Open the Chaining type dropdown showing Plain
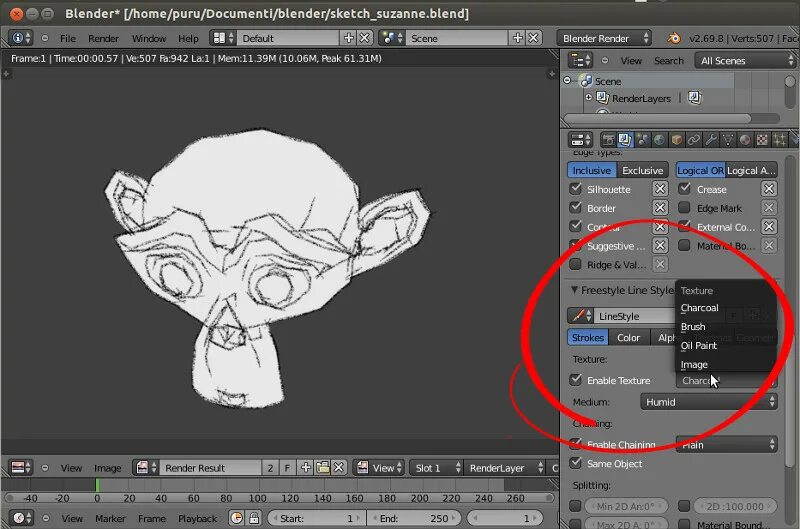This screenshot has height=529, width=800. pos(727,445)
